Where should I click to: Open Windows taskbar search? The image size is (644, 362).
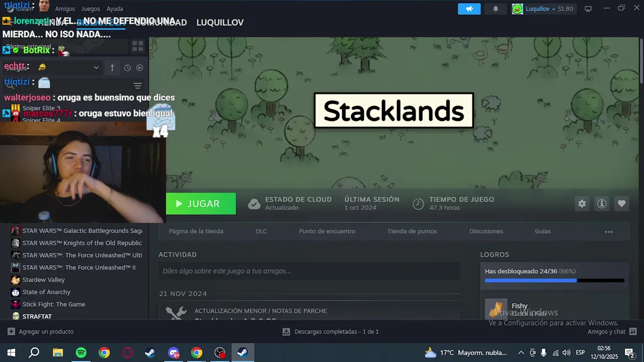coord(34,353)
